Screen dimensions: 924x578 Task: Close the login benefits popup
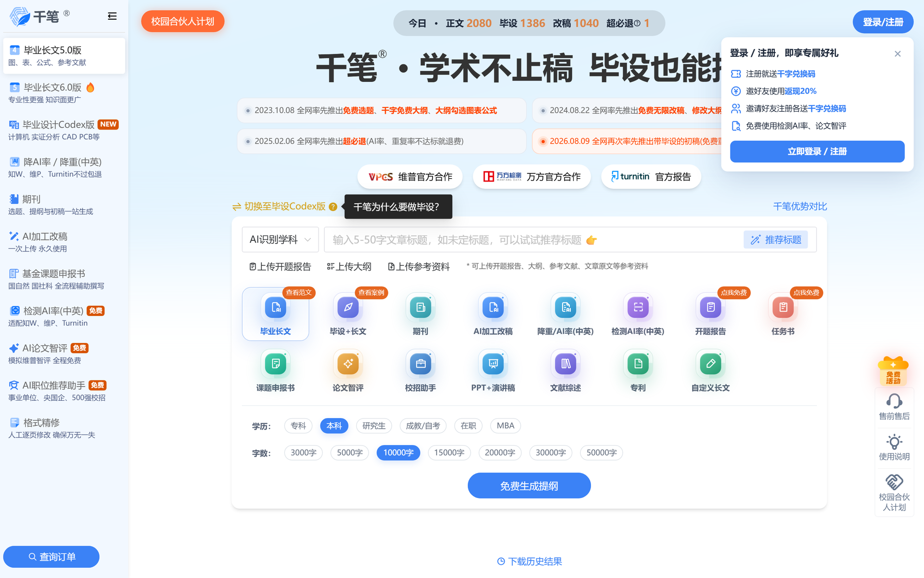click(898, 53)
